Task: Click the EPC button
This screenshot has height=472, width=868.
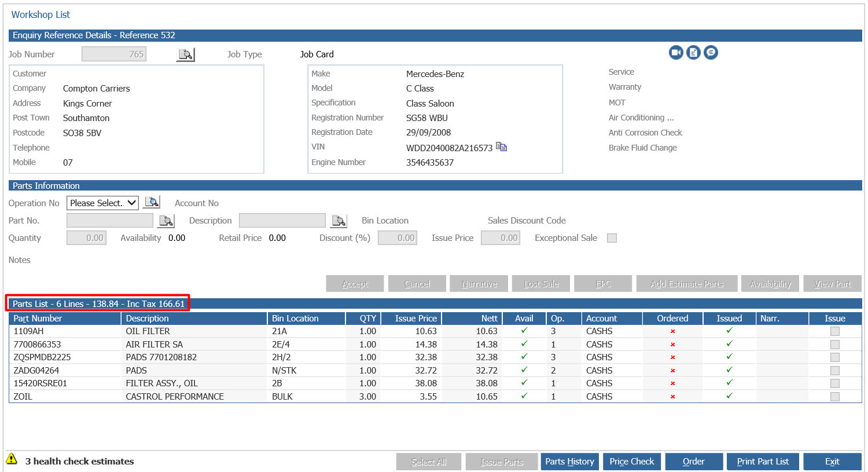Action: (x=603, y=284)
